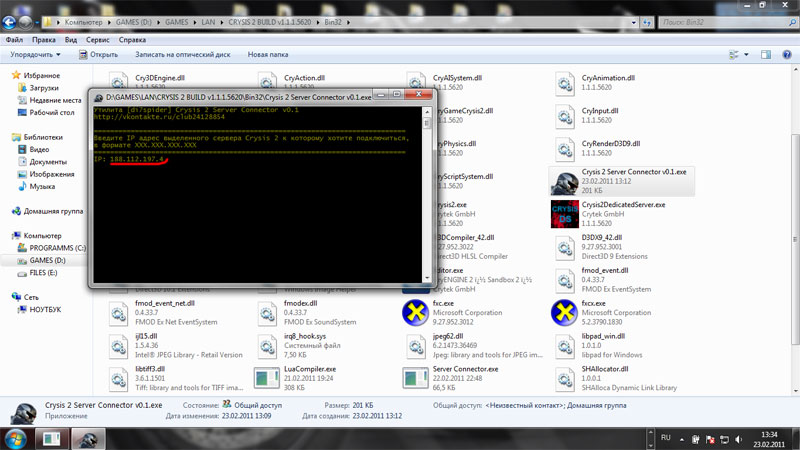Screen dimensions: 800x450
Task: Click the Explorer back navigation arrow
Action: 9,22
